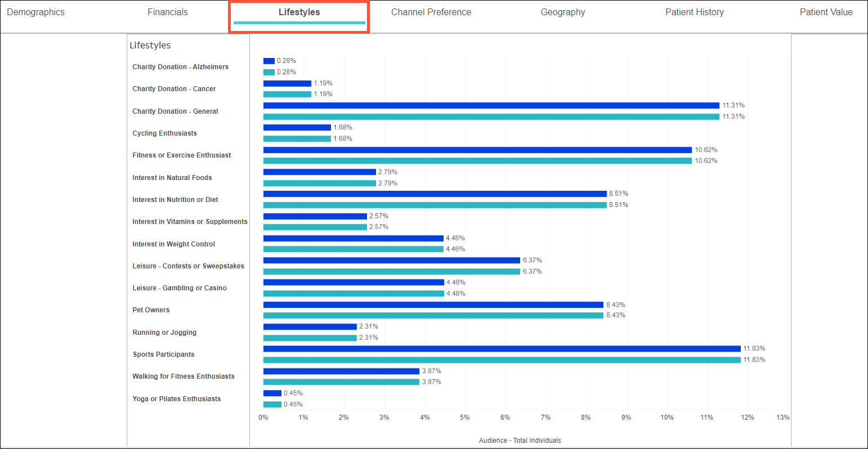Select the dark blue Interest in Nutrition bar

click(435, 194)
